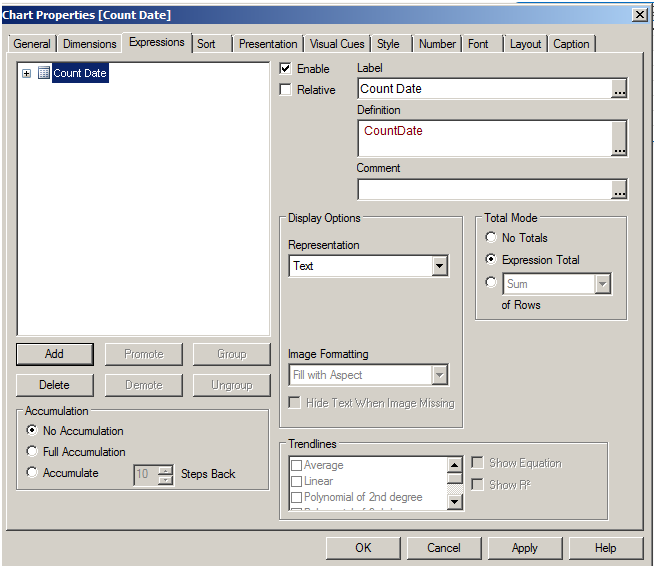Check the Relative checkbox
The width and height of the screenshot is (656, 568).
click(x=285, y=90)
